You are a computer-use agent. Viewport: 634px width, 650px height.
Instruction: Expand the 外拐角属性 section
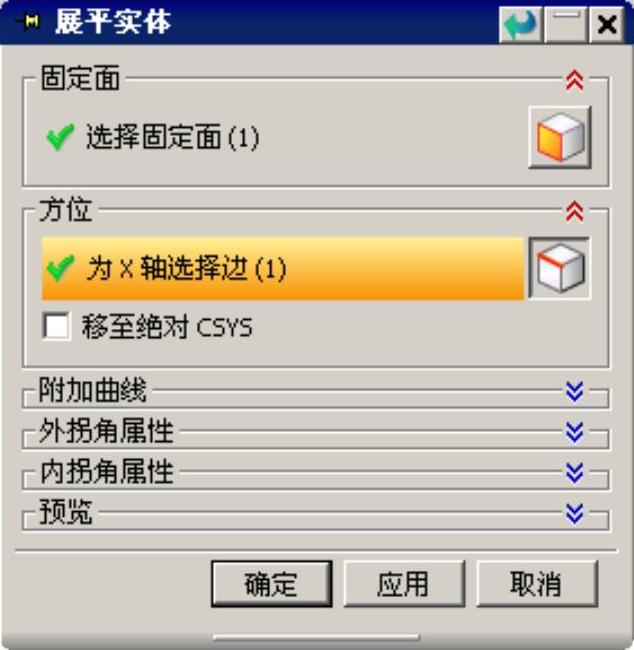[575, 432]
